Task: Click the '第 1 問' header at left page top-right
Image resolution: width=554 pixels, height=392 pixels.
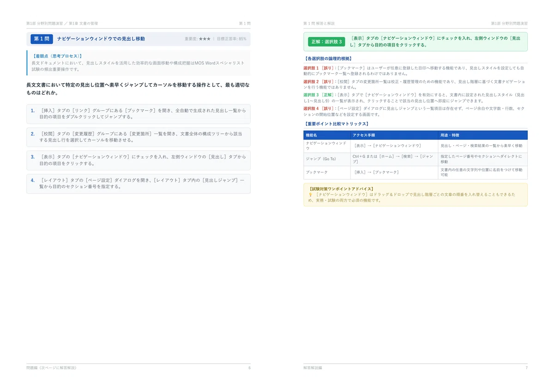Action: [245, 23]
